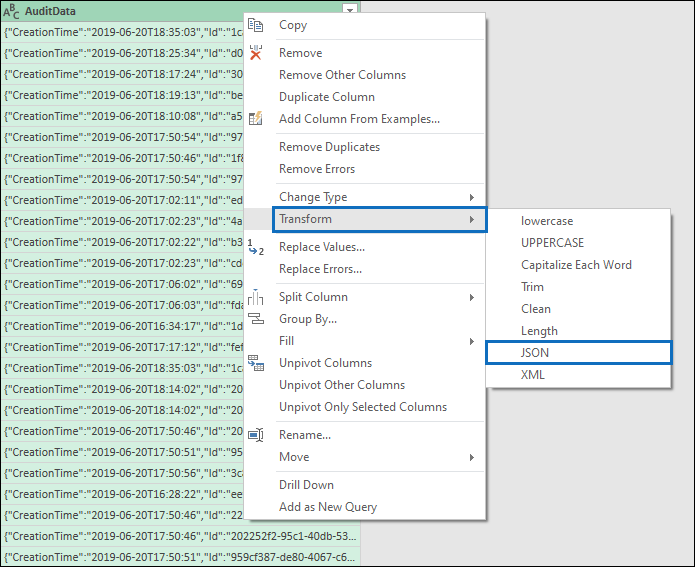695x567 pixels.
Task: Expand the Transform submenu arrow
Action: coord(472,219)
